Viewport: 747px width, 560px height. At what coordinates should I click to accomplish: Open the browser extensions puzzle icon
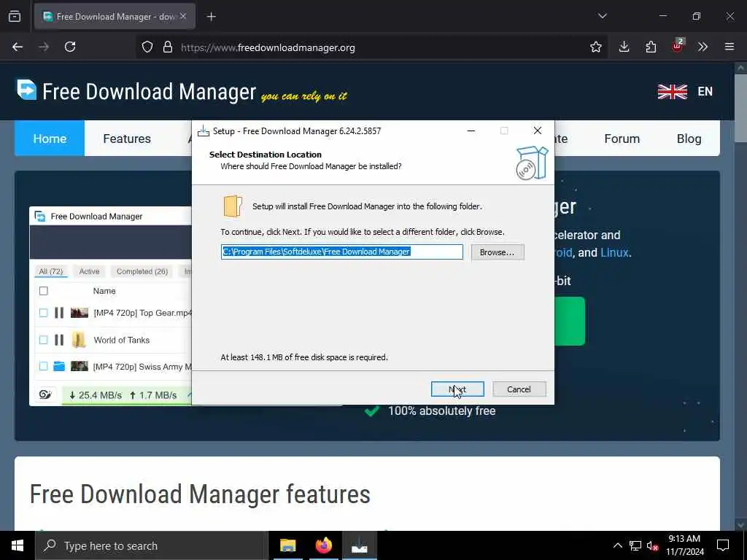pyautogui.click(x=651, y=47)
